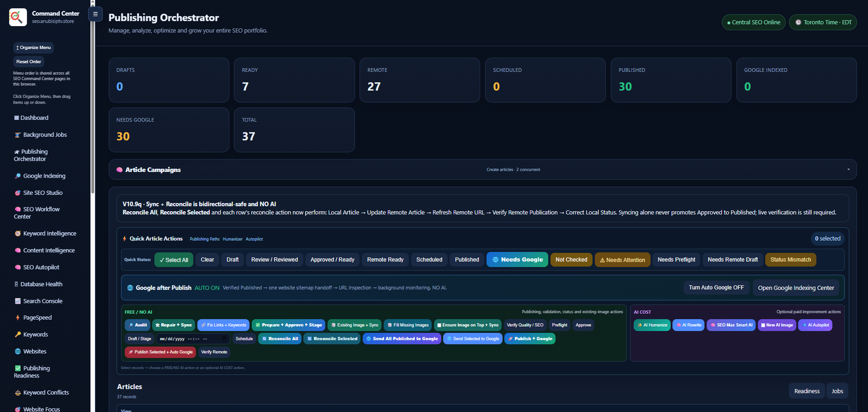Click Verify Quality / SEO button
This screenshot has width=868, height=412.
525,325
